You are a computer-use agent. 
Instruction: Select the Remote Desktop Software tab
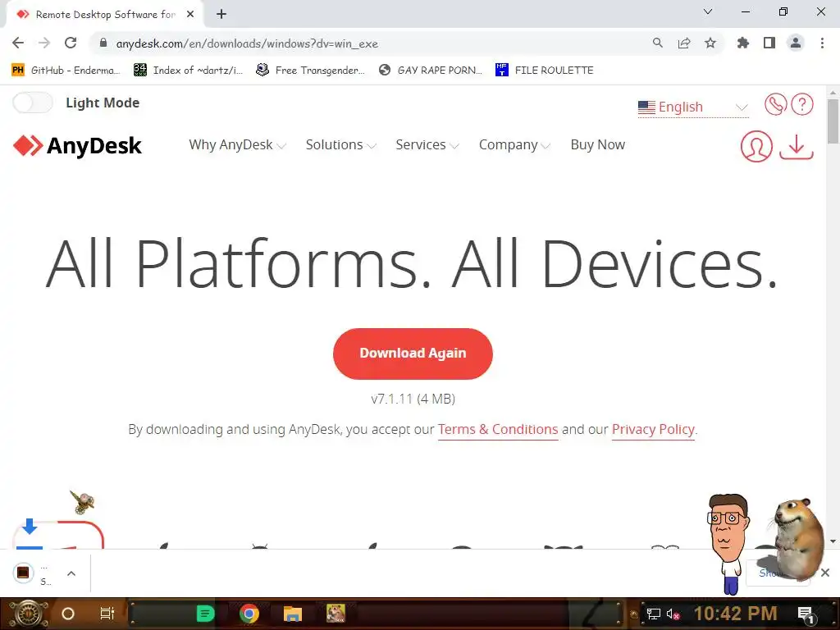point(104,15)
